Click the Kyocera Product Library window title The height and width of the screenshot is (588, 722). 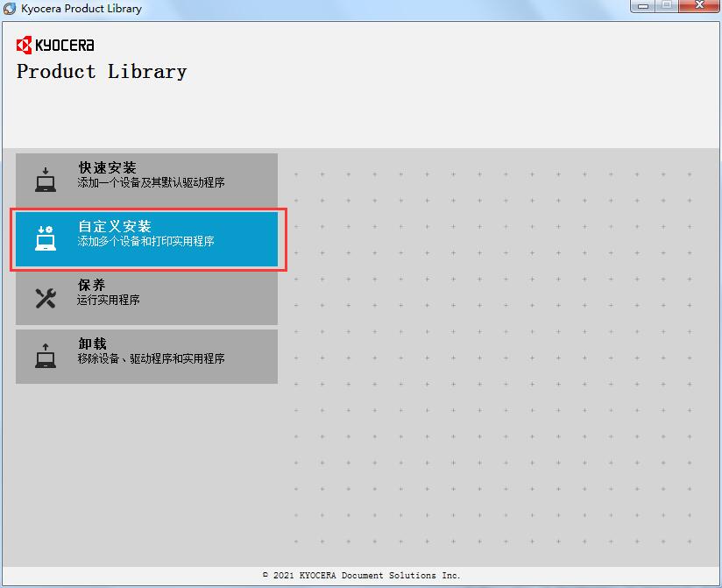[x=81, y=9]
